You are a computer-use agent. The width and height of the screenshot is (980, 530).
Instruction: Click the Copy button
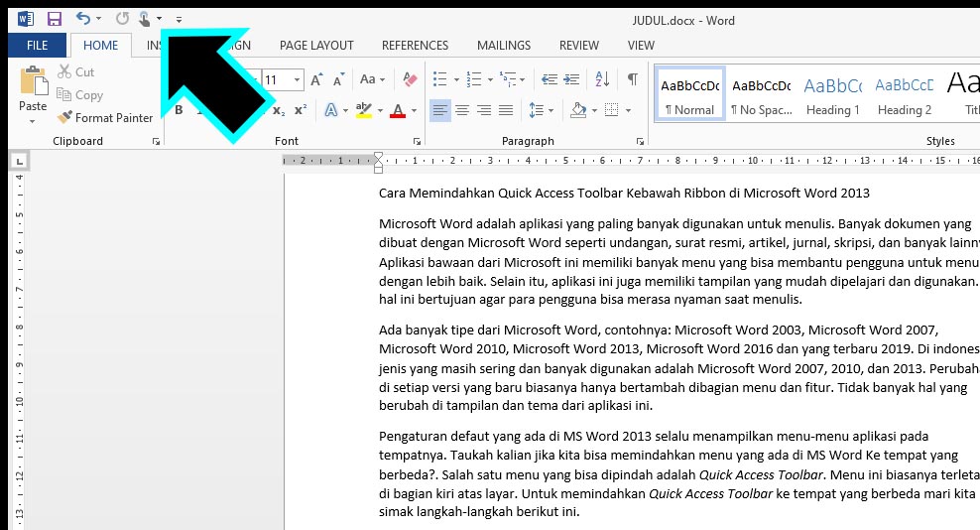point(79,95)
